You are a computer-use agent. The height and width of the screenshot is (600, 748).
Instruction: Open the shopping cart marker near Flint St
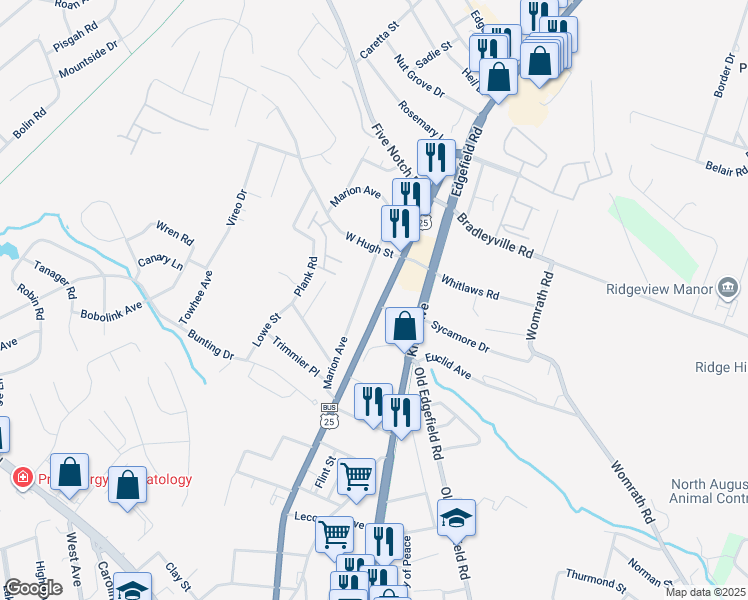[x=356, y=478]
